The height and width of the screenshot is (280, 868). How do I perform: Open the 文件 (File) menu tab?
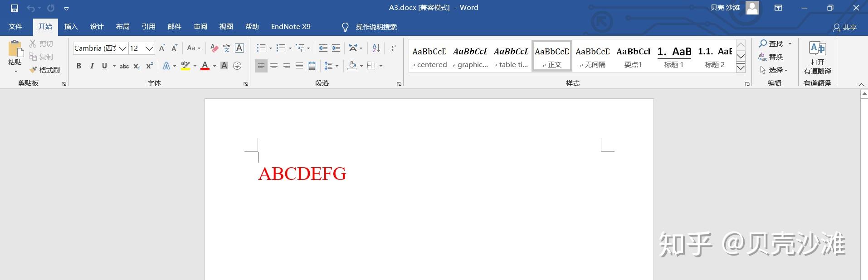(x=15, y=27)
